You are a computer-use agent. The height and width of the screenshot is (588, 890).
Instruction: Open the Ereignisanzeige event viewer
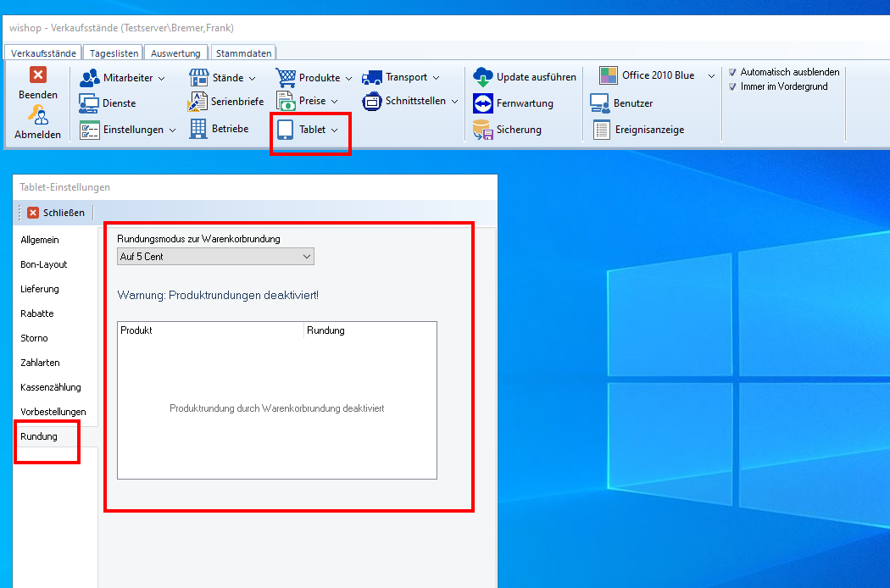tap(602, 130)
